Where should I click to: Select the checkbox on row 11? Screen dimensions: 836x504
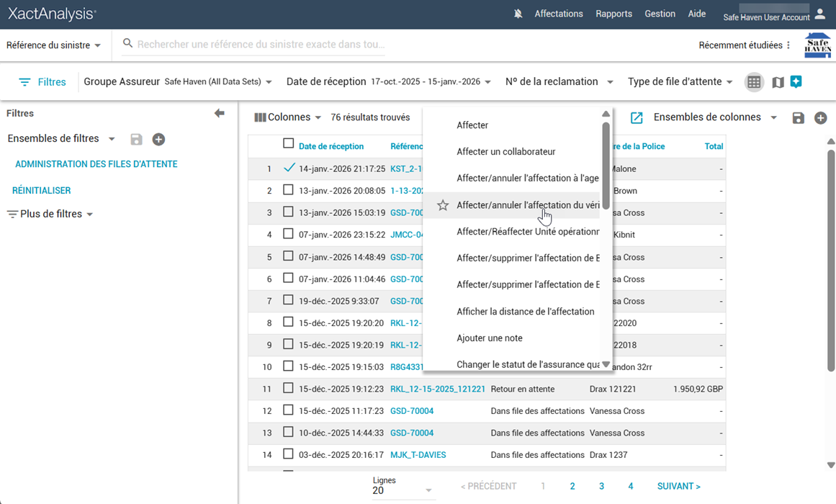point(288,389)
